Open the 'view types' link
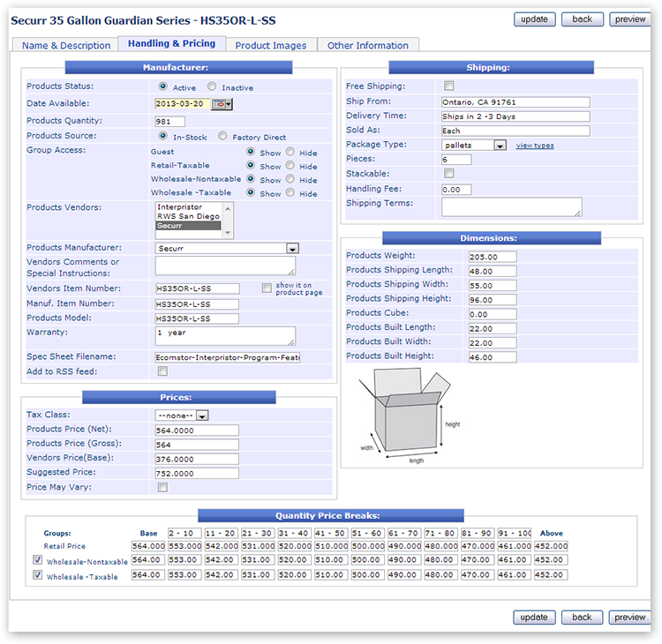662x644 pixels. click(x=535, y=146)
